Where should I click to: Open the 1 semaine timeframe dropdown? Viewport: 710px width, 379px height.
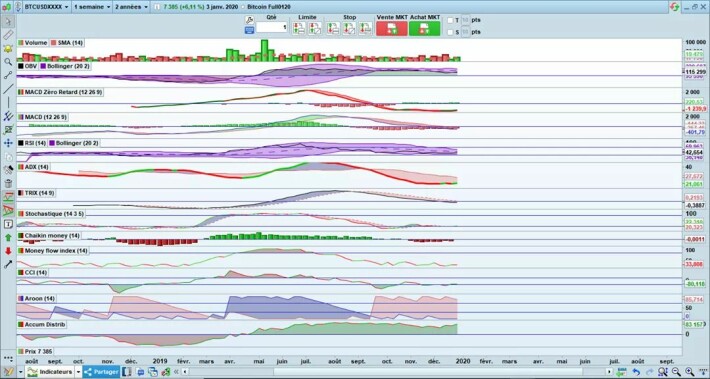click(x=91, y=7)
